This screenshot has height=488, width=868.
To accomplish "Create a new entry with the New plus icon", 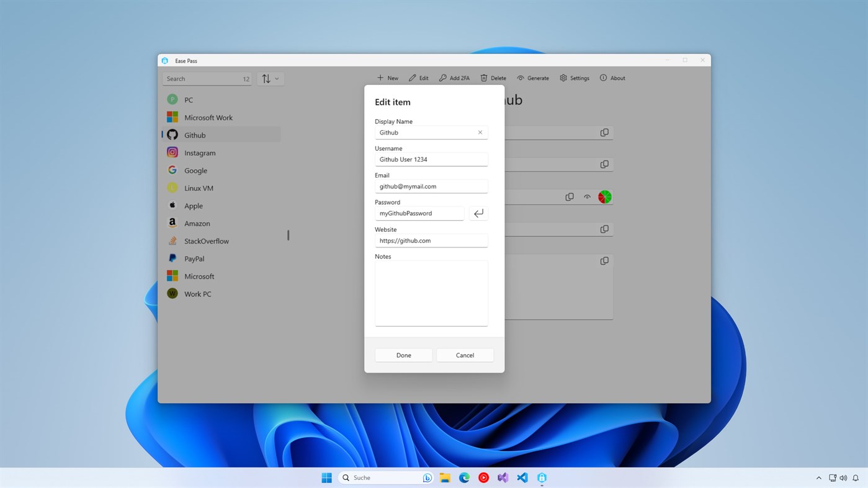I will point(387,78).
